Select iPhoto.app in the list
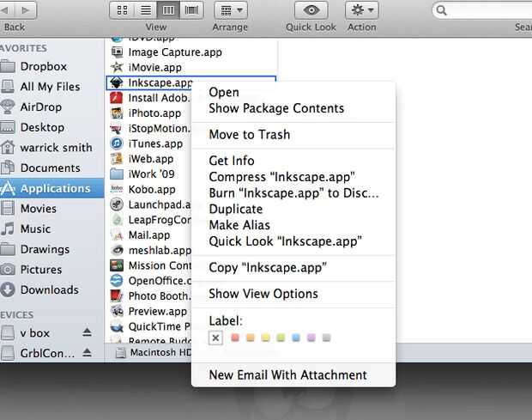This screenshot has height=420, width=532. [x=154, y=113]
